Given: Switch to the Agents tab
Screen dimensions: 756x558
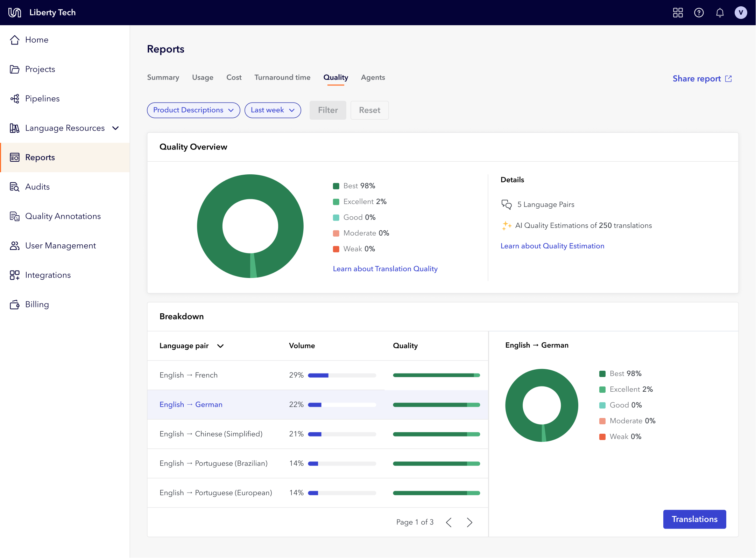Looking at the screenshot, I should pyautogui.click(x=373, y=77).
